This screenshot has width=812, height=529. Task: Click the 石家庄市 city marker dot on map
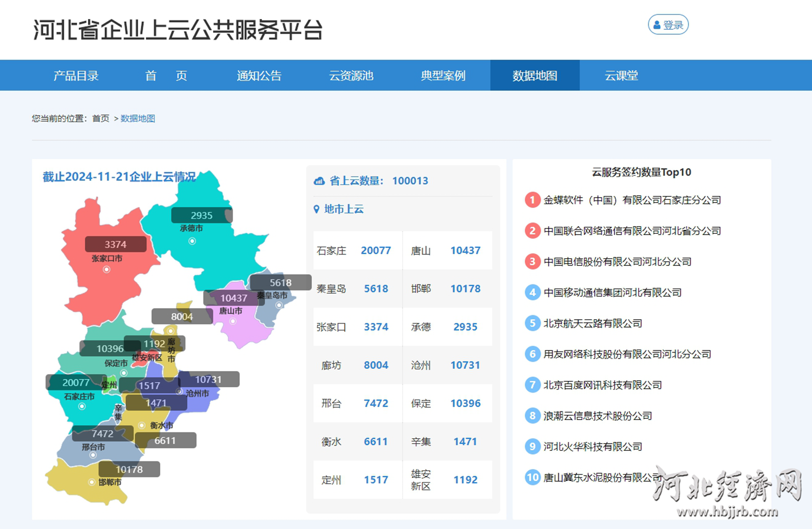point(82,406)
